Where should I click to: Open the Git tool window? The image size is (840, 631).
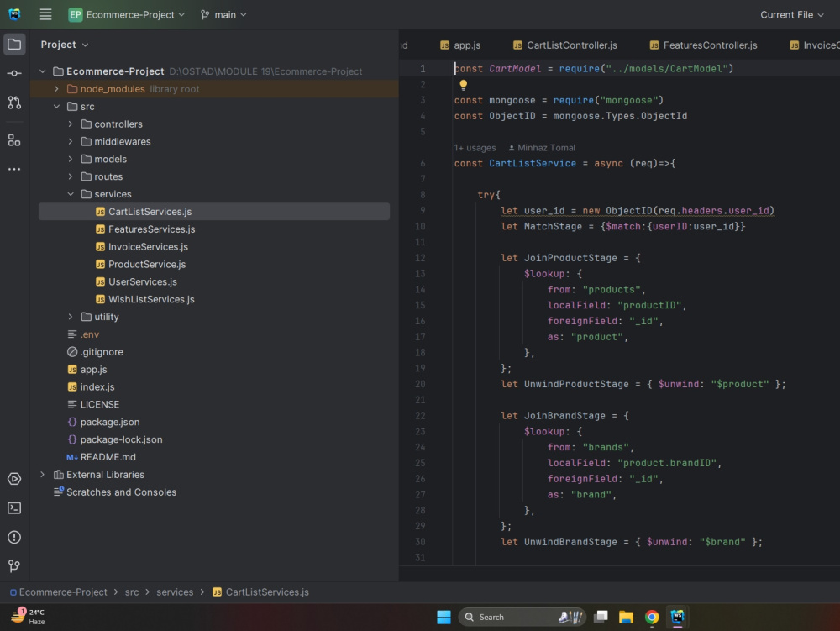(x=14, y=566)
